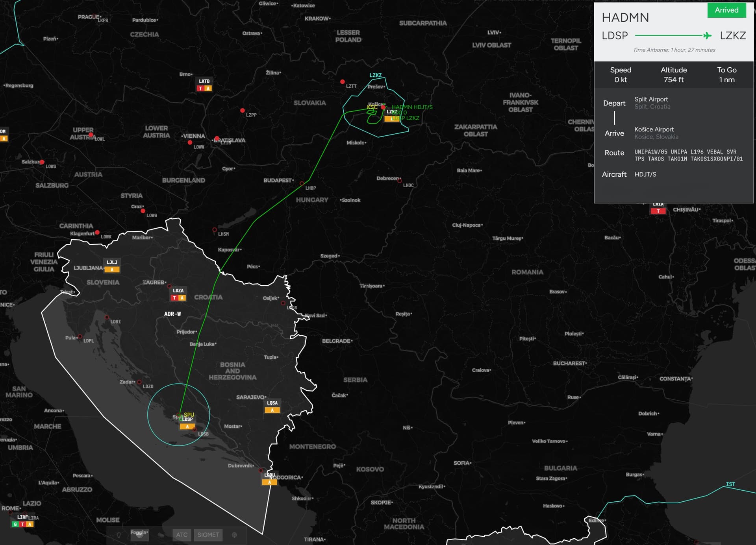The width and height of the screenshot is (756, 545).
Task: Toggle the map layers icon
Action: (140, 535)
